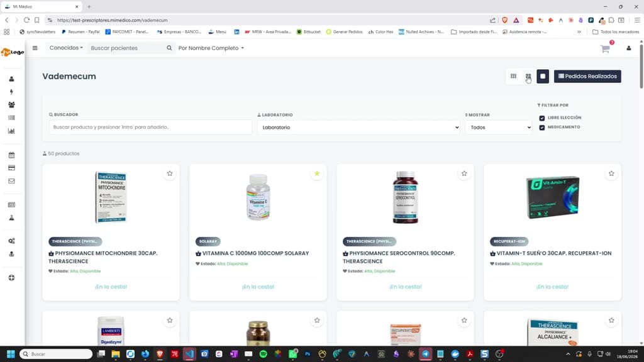This screenshot has width=644, height=362.
Task: Open the user profile icon in the top right
Action: 628,48
